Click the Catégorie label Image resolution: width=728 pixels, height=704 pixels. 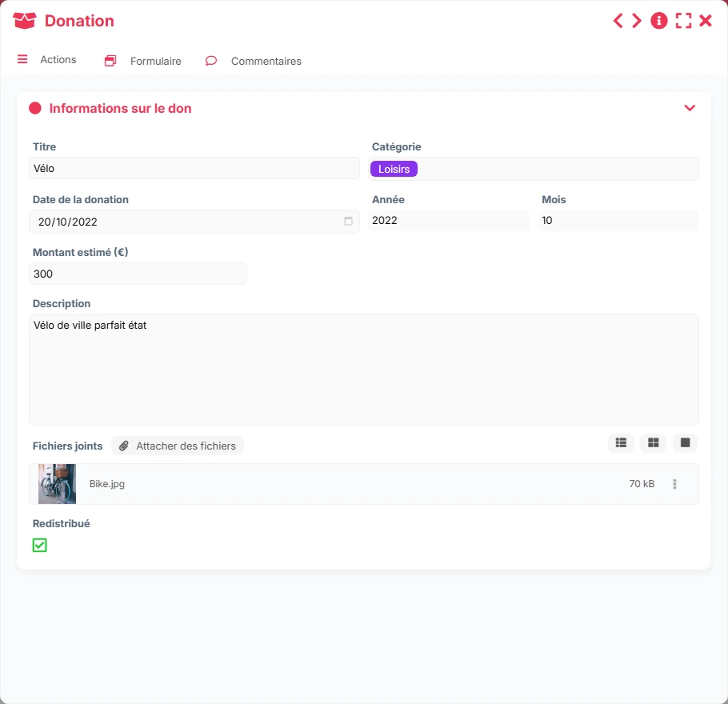click(397, 146)
